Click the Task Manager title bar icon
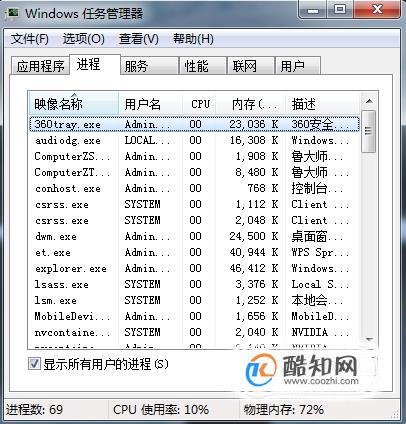406x424 pixels. coord(13,13)
